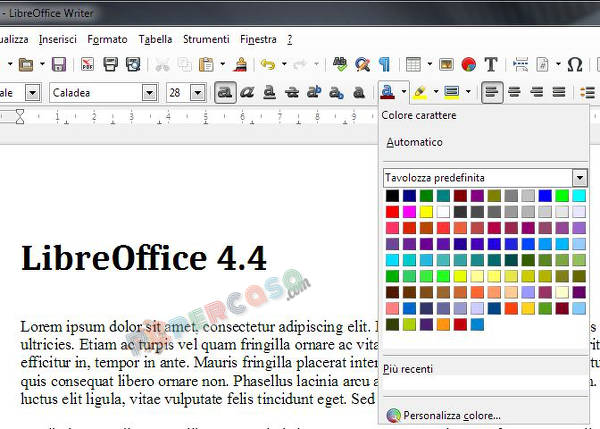Open the Undo history dropdown arrow
The height and width of the screenshot is (429, 600).
pos(284,64)
